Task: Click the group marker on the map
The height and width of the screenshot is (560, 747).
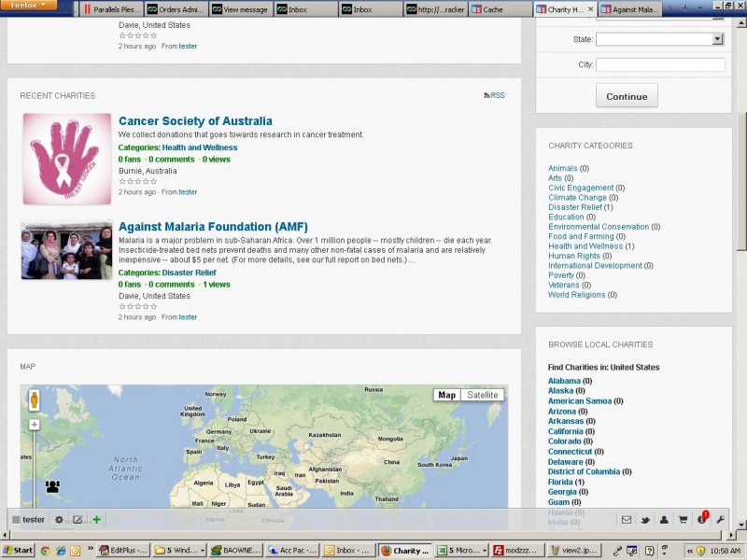Action: [52, 486]
